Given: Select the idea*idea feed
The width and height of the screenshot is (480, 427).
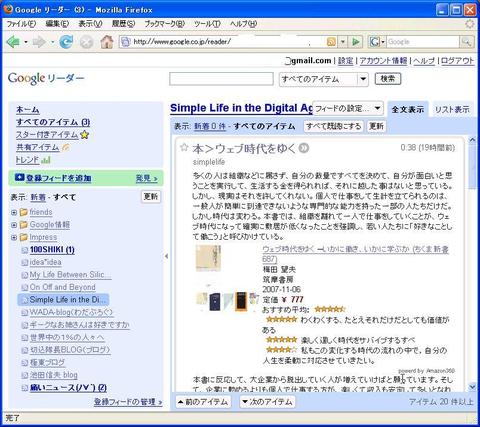Looking at the screenshot, I should pyautogui.click(x=45, y=262).
